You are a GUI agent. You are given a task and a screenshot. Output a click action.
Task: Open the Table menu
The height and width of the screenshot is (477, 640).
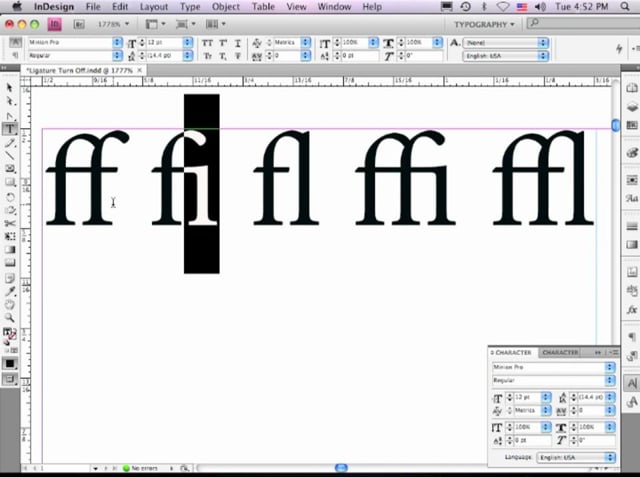tap(263, 7)
